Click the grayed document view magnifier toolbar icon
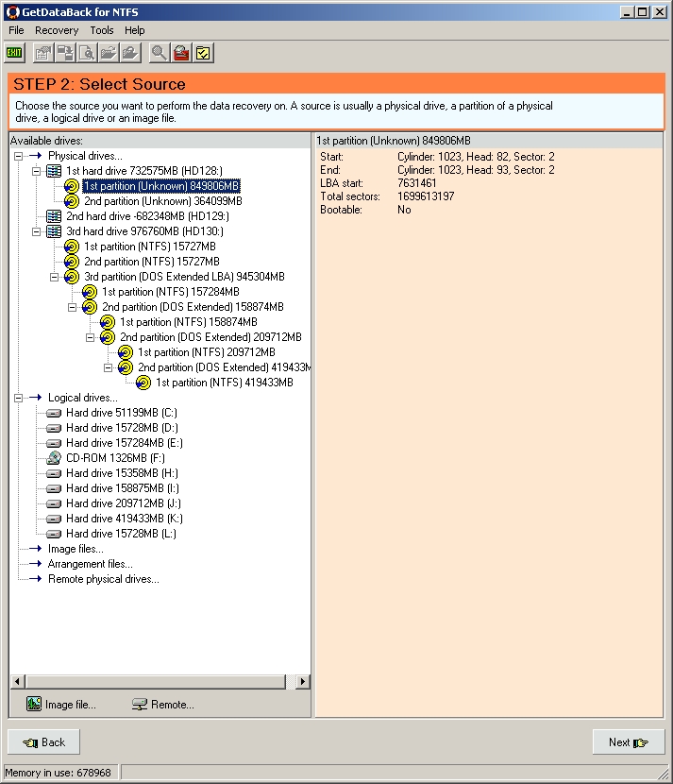The height and width of the screenshot is (784, 673). click(x=87, y=53)
